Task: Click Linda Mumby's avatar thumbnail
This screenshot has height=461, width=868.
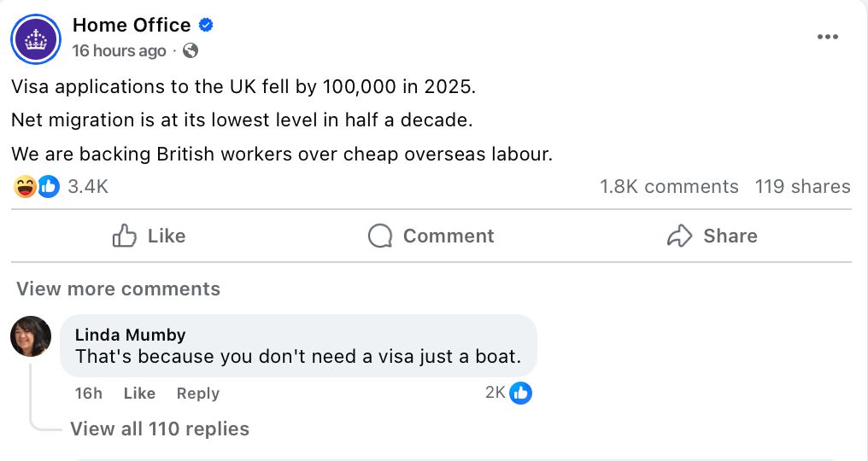Action: [31, 336]
